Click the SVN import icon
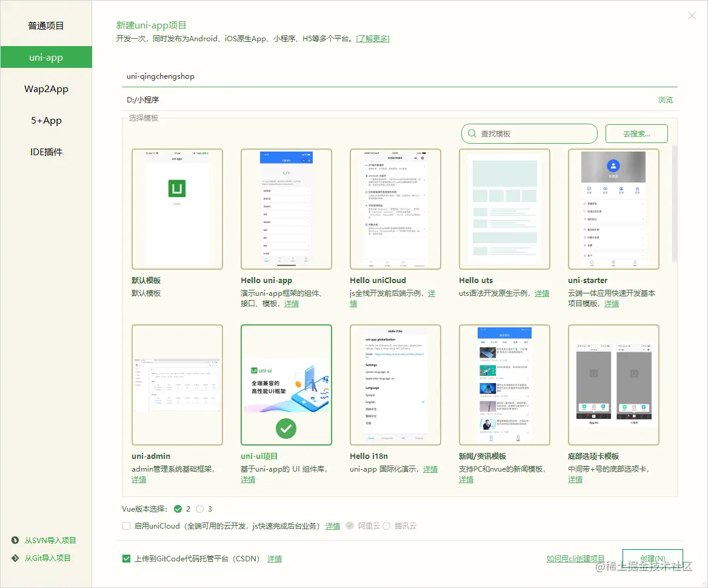Viewport: 708px width, 588px height. [x=15, y=540]
